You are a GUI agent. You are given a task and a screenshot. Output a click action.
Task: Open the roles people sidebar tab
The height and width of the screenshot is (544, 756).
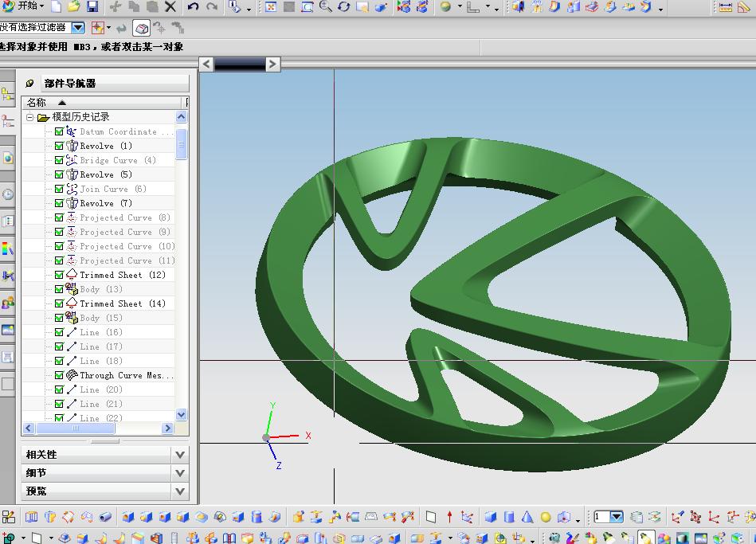7,303
